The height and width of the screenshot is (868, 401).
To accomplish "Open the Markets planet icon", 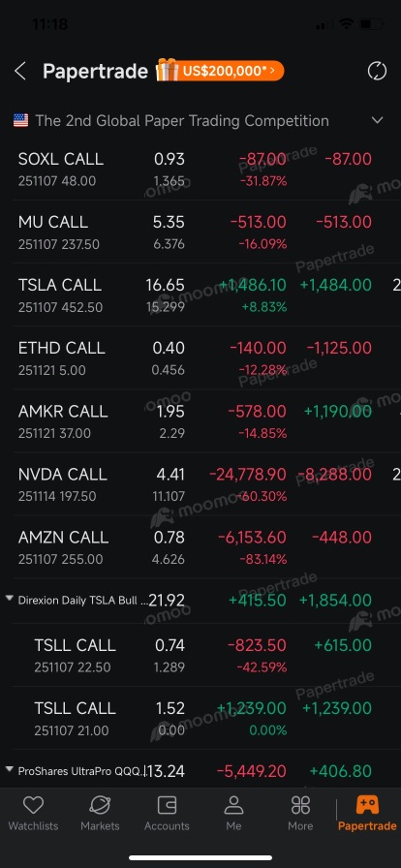I will (x=100, y=805).
